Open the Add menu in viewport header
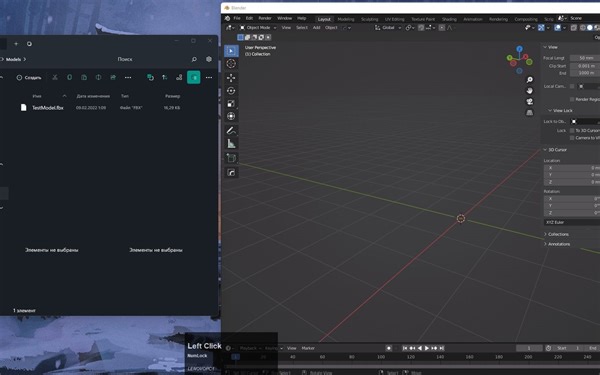This screenshot has width=600, height=375. [316, 28]
